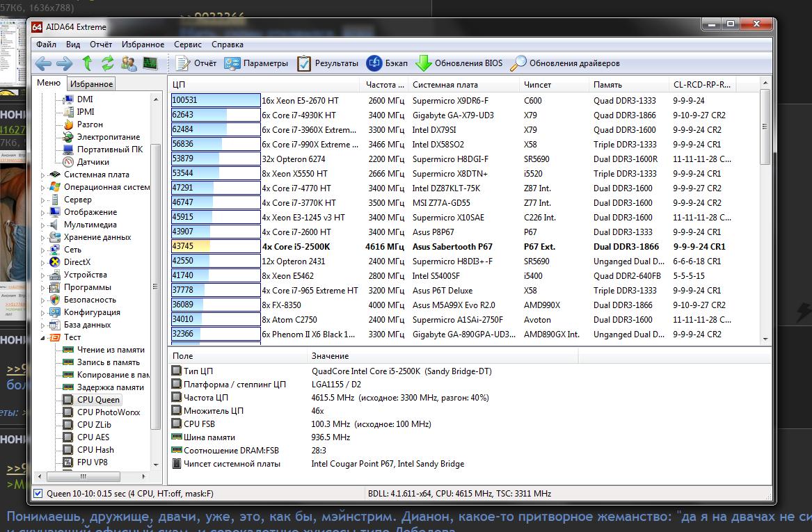Select the CPU ZLib benchmark

click(x=94, y=424)
